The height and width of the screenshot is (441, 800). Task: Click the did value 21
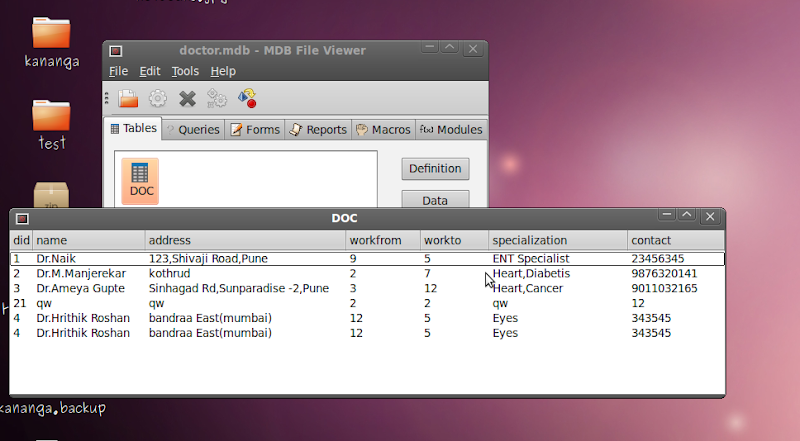click(x=20, y=303)
